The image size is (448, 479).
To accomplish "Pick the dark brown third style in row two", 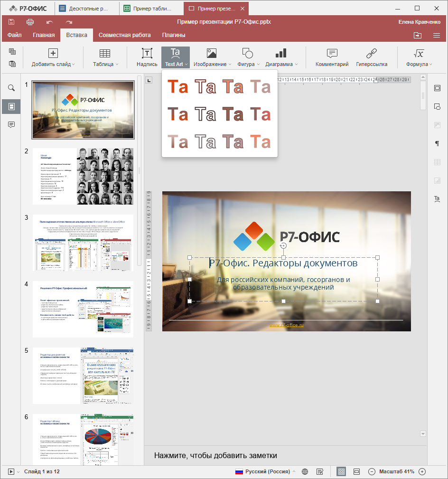I will click(233, 114).
